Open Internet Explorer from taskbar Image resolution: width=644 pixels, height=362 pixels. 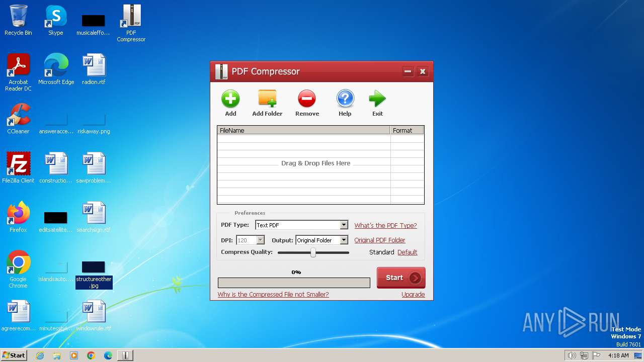[x=40, y=355]
